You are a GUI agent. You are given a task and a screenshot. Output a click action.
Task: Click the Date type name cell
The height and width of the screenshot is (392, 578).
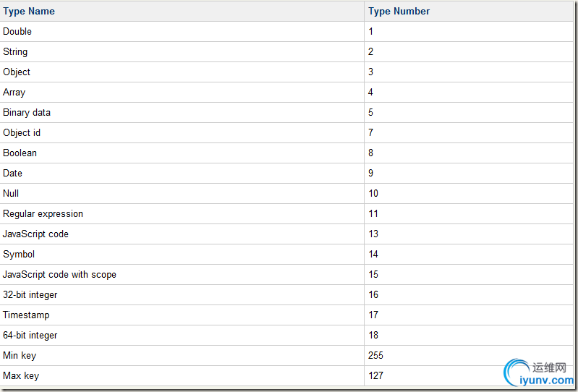click(13, 174)
